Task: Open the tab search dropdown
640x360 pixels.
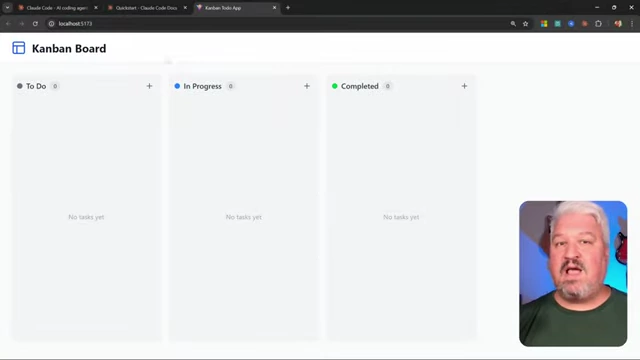Action: [7, 8]
